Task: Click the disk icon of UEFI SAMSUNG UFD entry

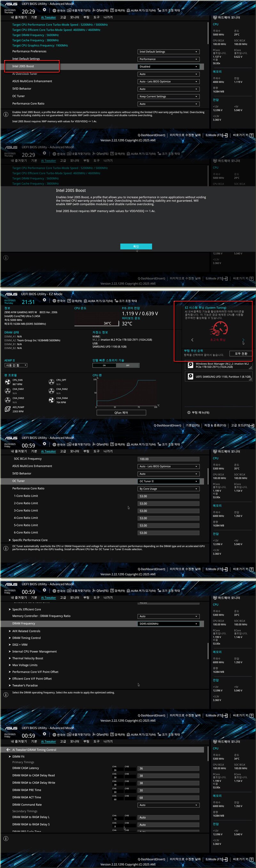Action: coord(190,376)
